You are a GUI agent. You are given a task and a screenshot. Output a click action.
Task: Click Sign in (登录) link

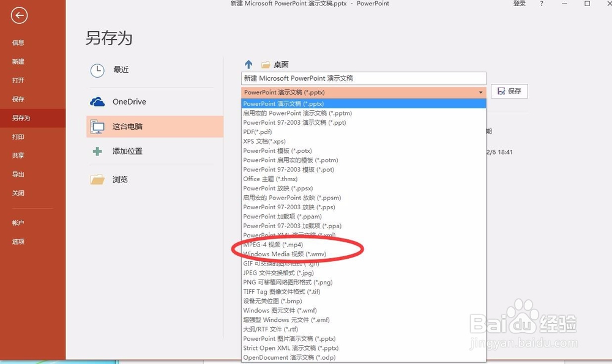519,4
